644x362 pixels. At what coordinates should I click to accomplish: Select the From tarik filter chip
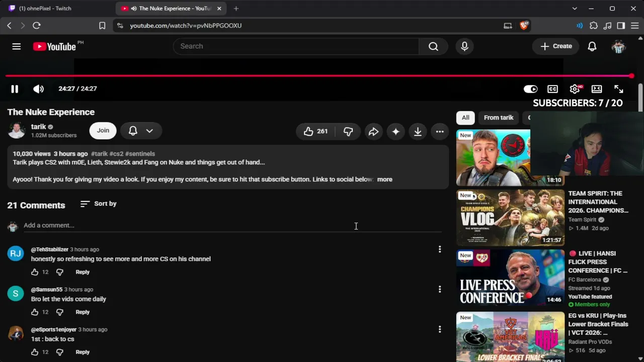point(499,118)
